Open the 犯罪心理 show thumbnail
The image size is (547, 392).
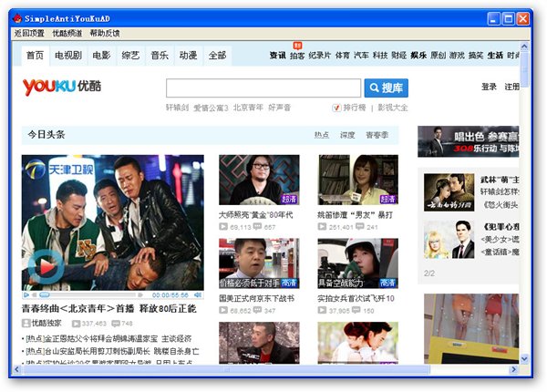point(449,239)
